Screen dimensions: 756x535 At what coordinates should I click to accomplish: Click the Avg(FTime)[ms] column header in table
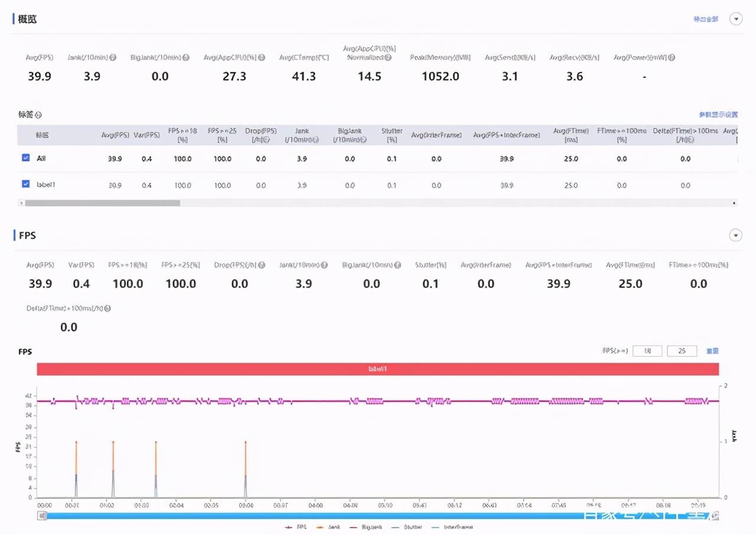(x=570, y=135)
